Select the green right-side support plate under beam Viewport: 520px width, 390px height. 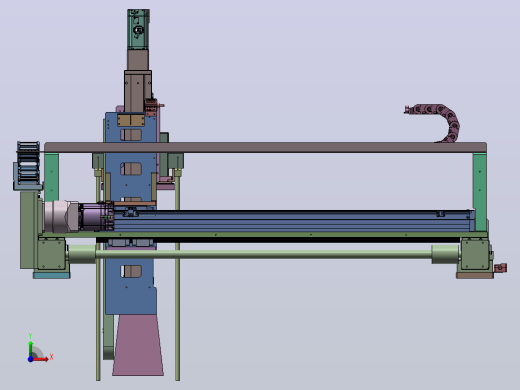point(480,192)
